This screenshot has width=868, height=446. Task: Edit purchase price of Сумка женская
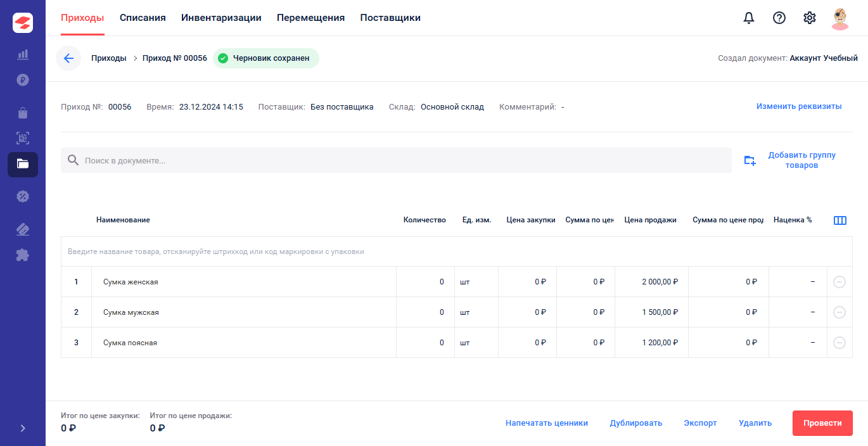527,282
